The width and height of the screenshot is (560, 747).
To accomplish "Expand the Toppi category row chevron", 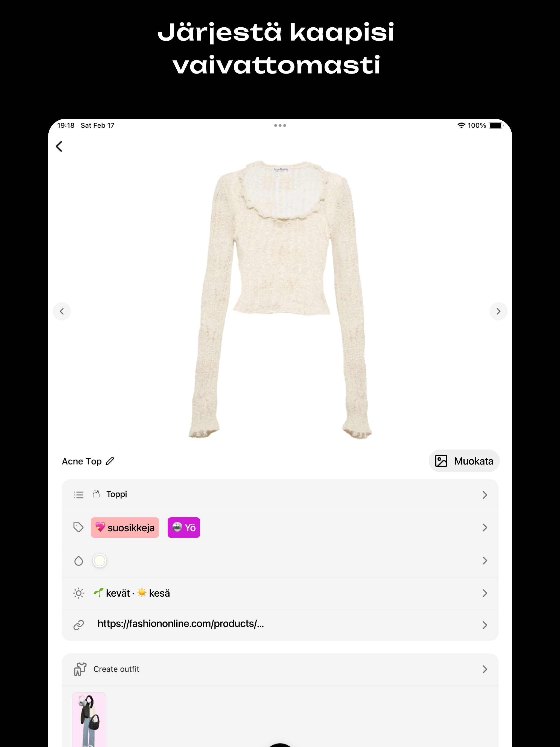I will click(x=485, y=495).
